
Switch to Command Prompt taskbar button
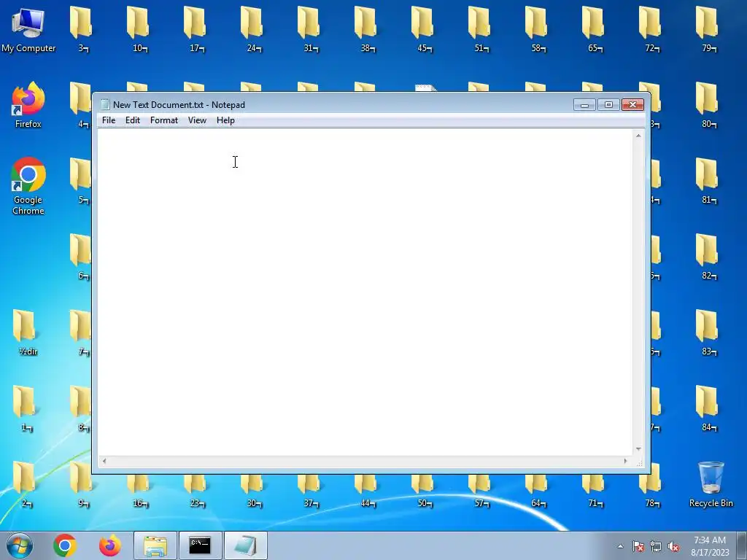200,545
